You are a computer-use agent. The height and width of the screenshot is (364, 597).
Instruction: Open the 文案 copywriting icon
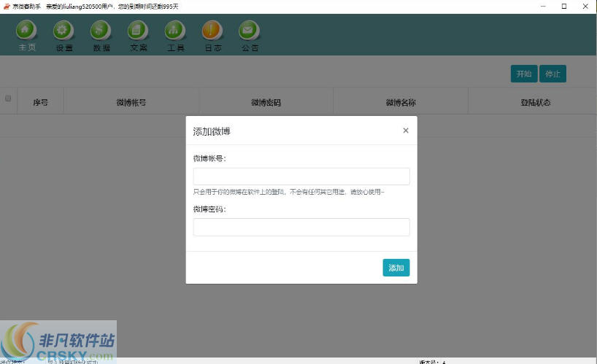tap(138, 31)
